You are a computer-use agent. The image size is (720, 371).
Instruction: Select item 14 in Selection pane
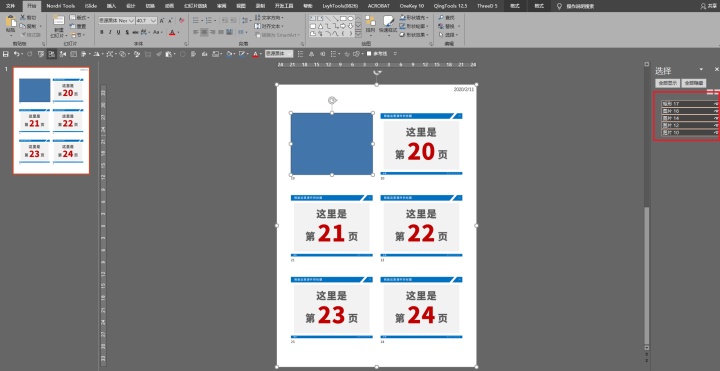(x=689, y=118)
